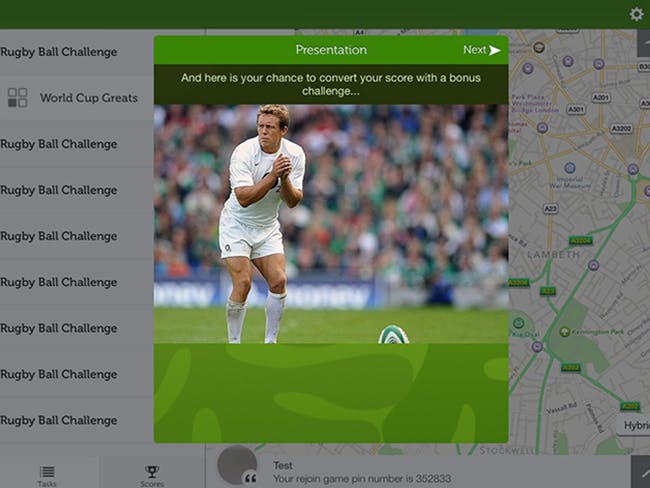Click the Kennington Park map marker
The width and height of the screenshot is (650, 488).
(x=564, y=332)
